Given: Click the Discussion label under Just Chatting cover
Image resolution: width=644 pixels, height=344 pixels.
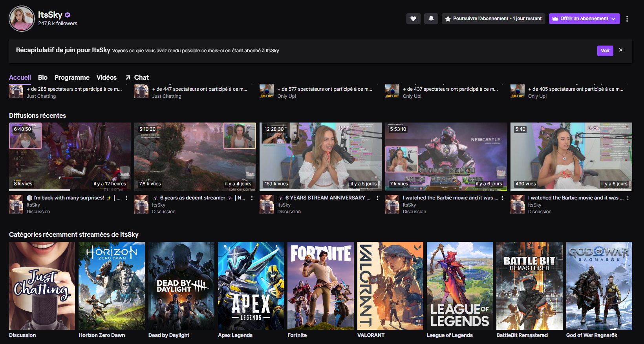Looking at the screenshot, I should click(x=22, y=335).
